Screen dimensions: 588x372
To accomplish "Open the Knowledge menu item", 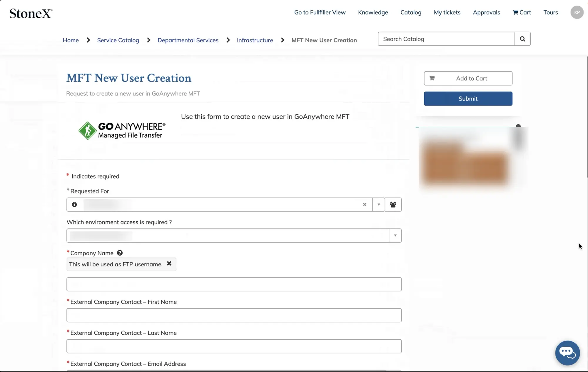I will [x=373, y=12].
